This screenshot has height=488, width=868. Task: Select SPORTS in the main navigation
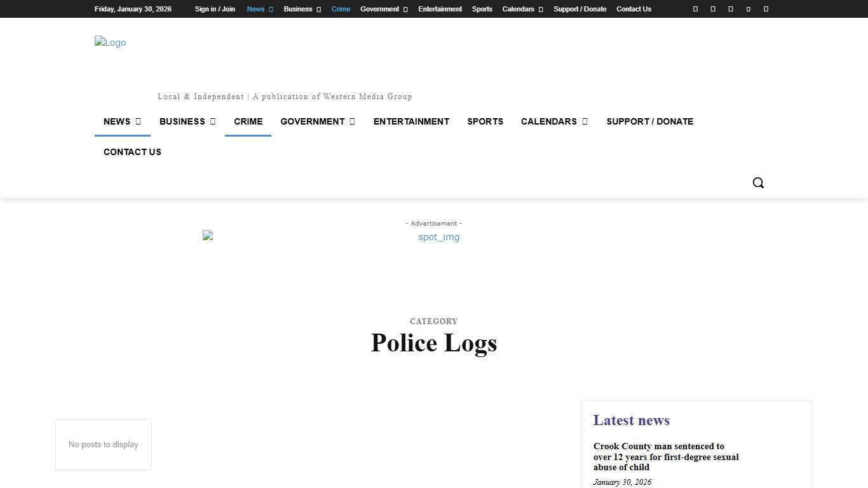485,121
